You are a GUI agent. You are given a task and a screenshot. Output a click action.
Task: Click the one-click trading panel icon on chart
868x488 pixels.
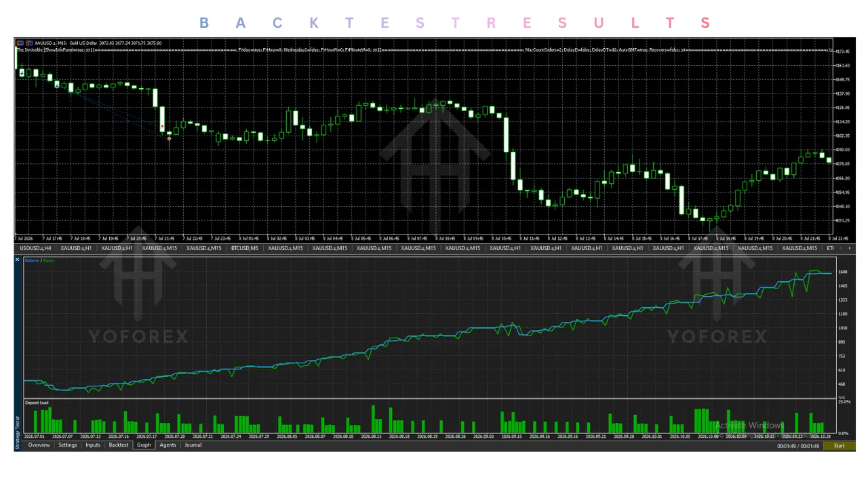(21, 43)
